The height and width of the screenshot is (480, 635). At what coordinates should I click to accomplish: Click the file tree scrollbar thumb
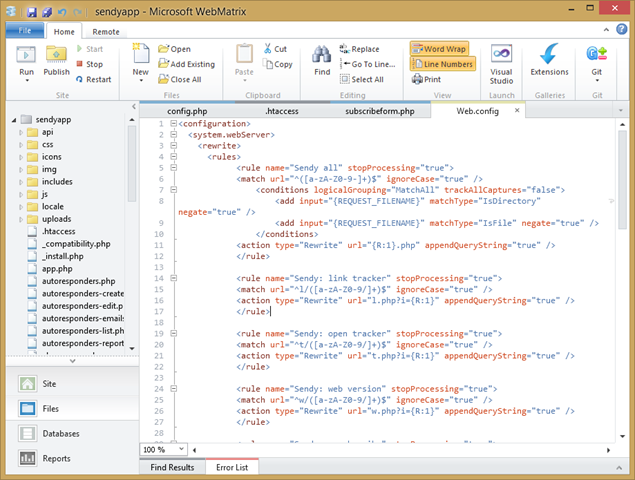tap(132, 164)
